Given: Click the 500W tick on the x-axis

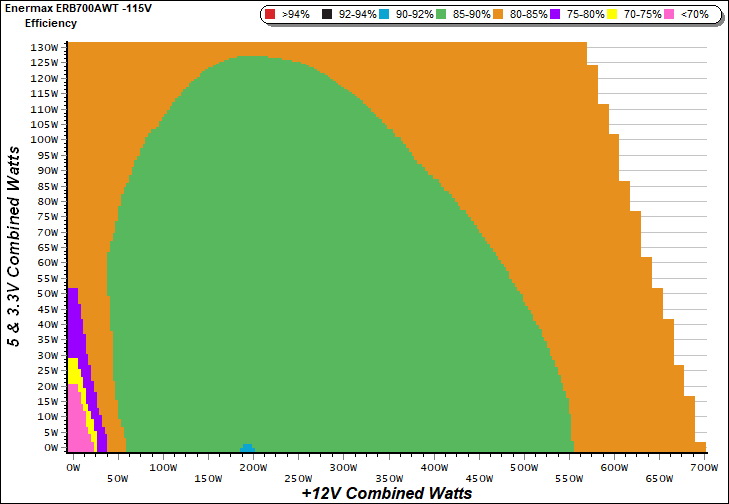Looking at the screenshot, I should tap(523, 467).
